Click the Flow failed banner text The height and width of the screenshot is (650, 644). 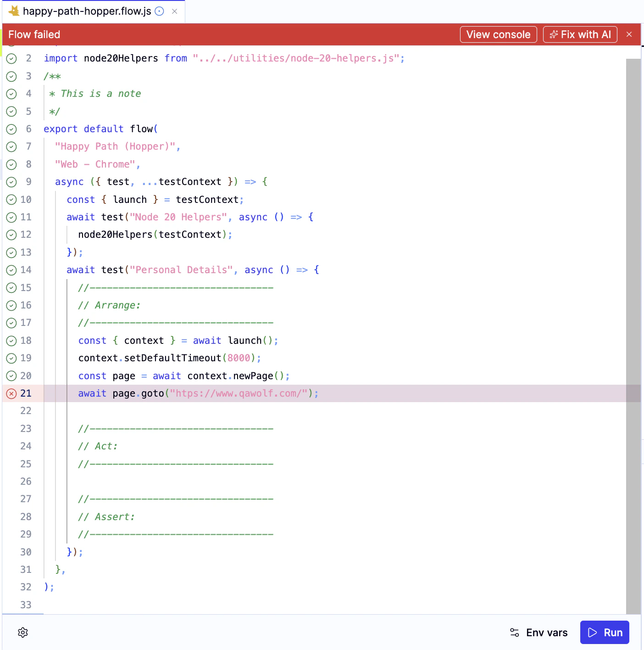click(34, 34)
